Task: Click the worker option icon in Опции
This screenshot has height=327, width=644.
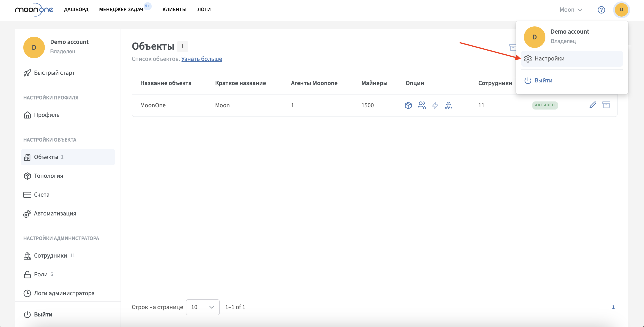Action: [x=449, y=105]
